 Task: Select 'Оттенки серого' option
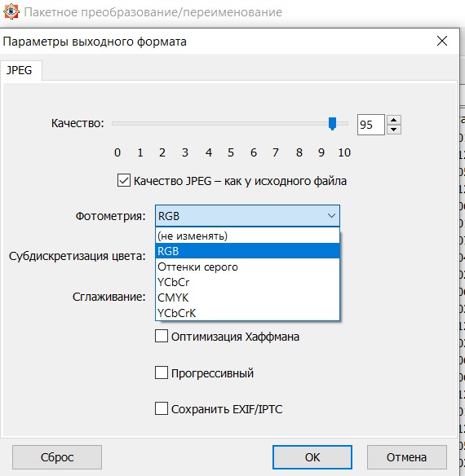[247, 267]
